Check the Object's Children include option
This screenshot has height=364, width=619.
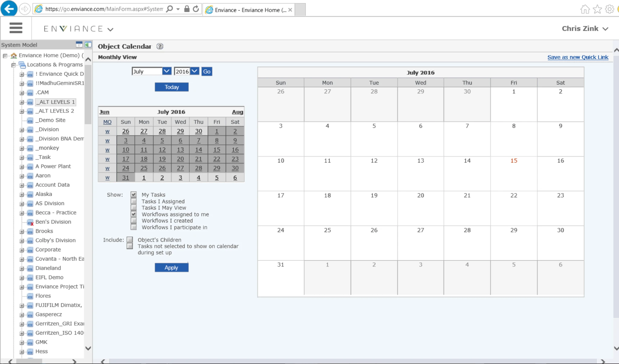tap(130, 240)
